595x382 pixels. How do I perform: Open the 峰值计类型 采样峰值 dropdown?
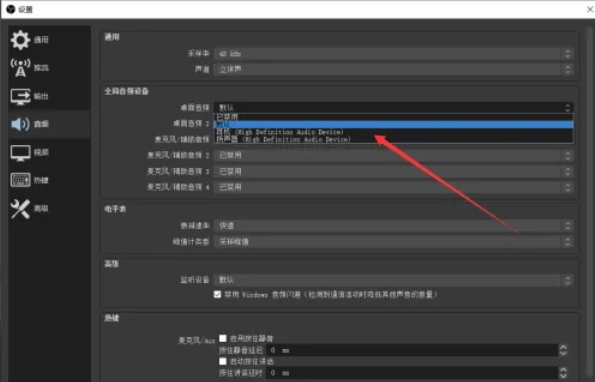coord(393,242)
